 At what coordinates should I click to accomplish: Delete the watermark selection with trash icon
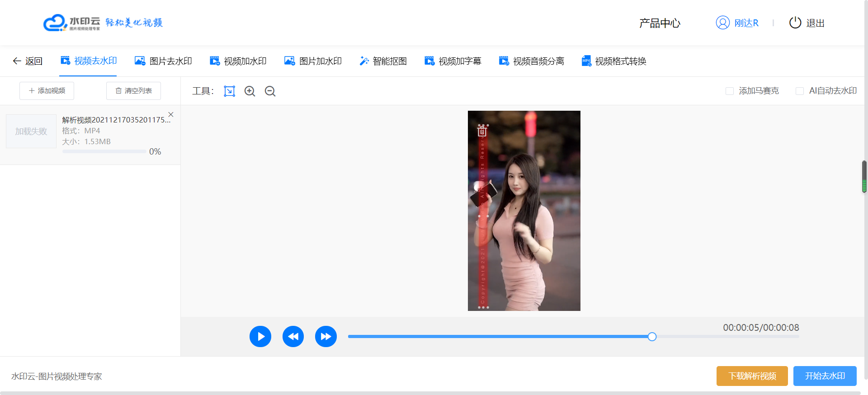point(482,131)
